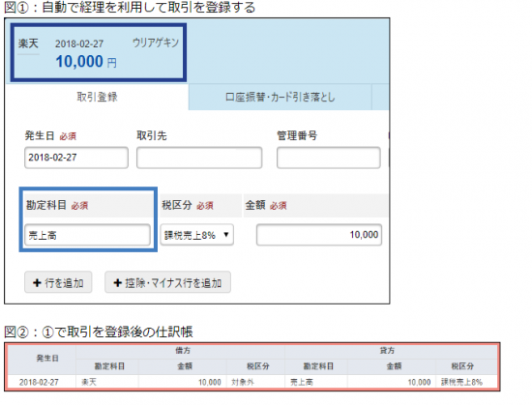The image size is (532, 405).
Task: Switch to the 取引登録 tab
Action: (x=97, y=97)
